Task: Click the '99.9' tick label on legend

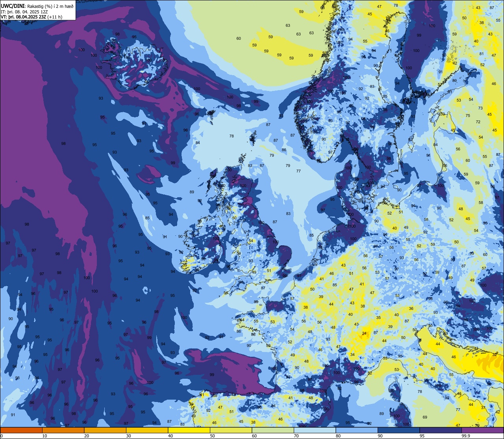Action: tap(465, 436)
